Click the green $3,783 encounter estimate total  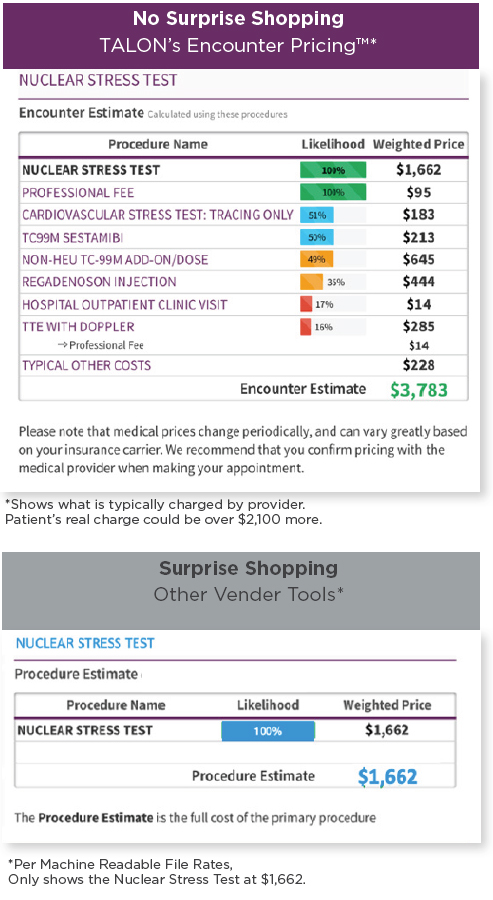point(419,390)
